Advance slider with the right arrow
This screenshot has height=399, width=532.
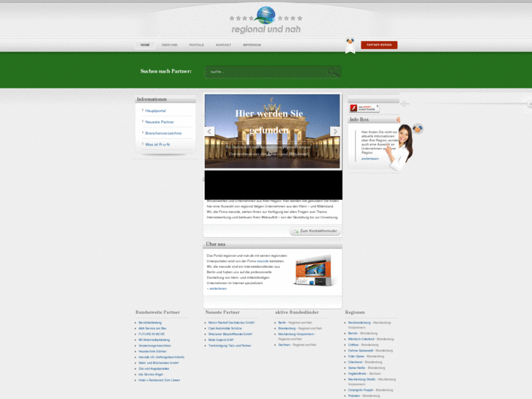coord(335,132)
